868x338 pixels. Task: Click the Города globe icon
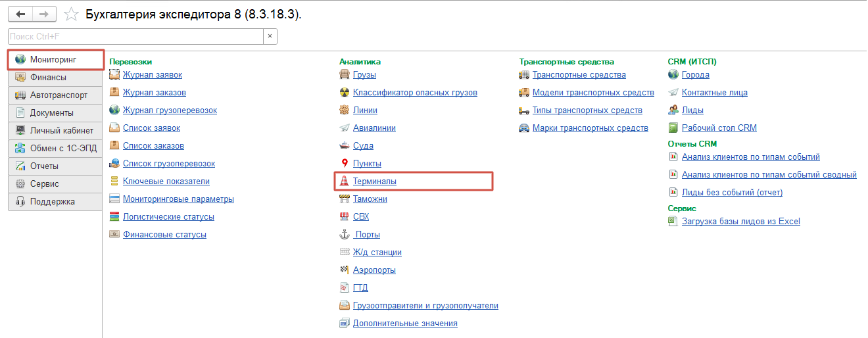[673, 74]
